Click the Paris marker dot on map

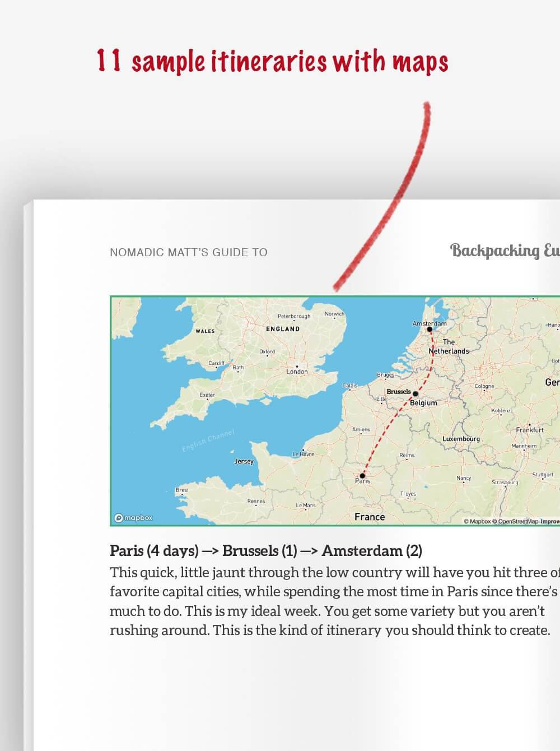tap(362, 476)
